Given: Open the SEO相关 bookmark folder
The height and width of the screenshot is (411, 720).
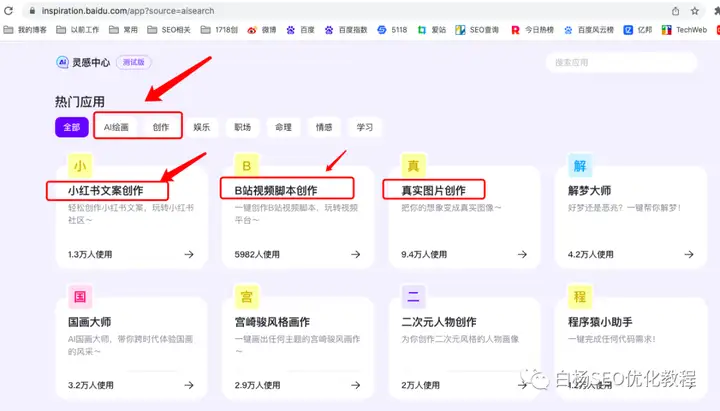Looking at the screenshot, I should tap(169, 30).
